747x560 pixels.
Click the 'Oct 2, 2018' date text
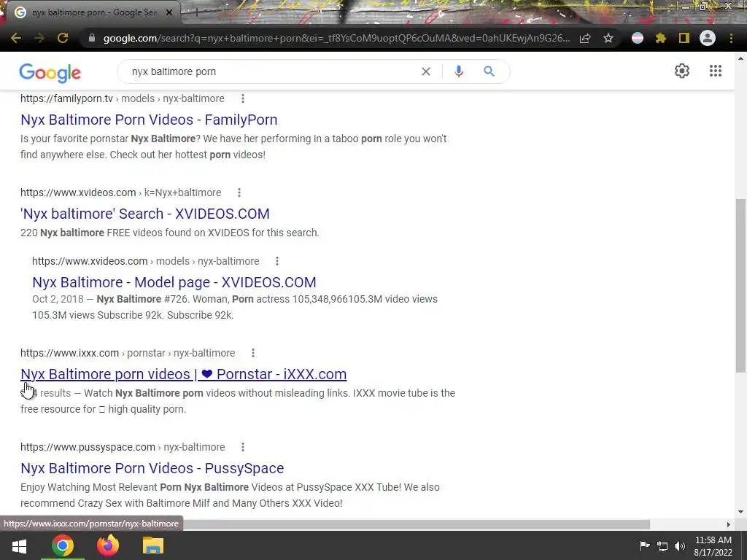click(x=58, y=299)
